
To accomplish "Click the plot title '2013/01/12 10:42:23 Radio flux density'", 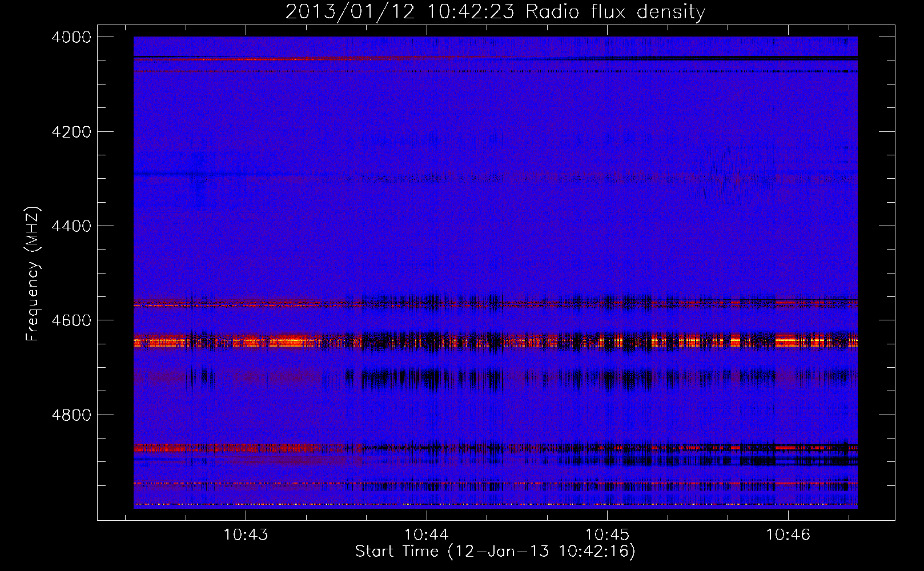I will pyautogui.click(x=495, y=11).
